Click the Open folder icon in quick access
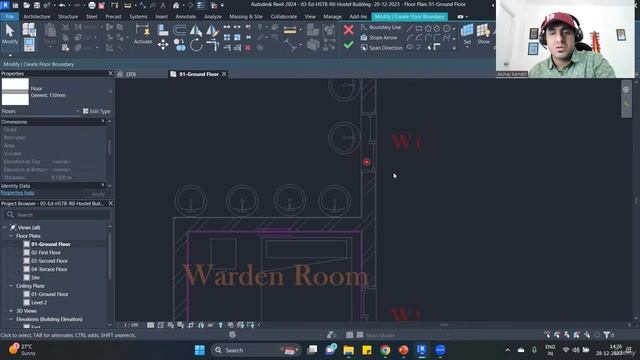Screen dimensions: 640x360 coord(26,5)
